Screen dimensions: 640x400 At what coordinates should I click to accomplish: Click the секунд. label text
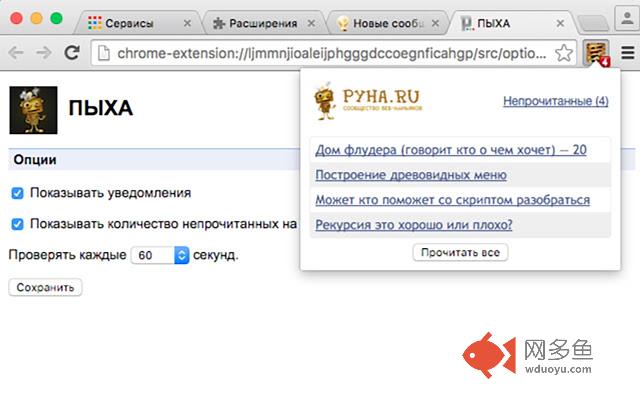216,255
